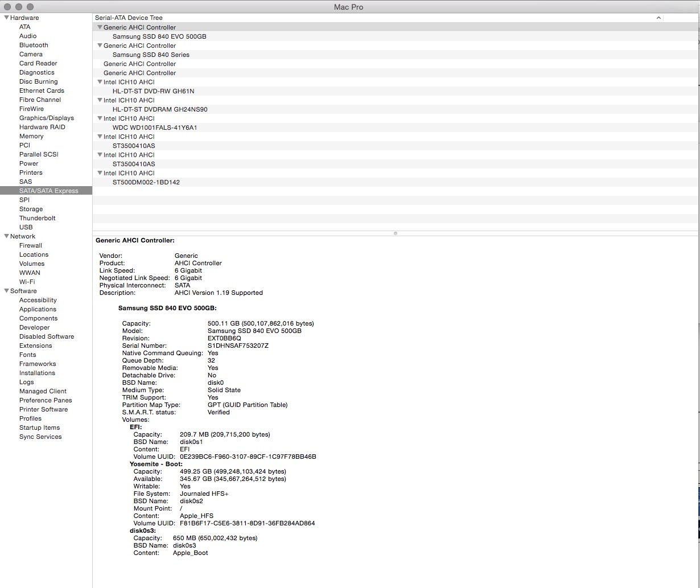Select the HL-DT-ST DVD-RW GH61N drive
The image size is (700, 588).
click(x=153, y=91)
